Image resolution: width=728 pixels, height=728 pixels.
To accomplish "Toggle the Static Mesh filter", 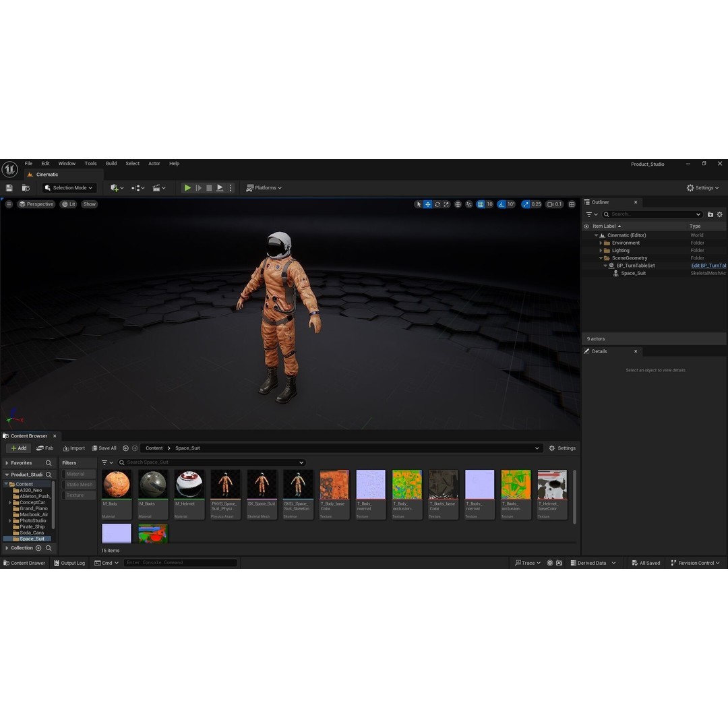I will [79, 484].
